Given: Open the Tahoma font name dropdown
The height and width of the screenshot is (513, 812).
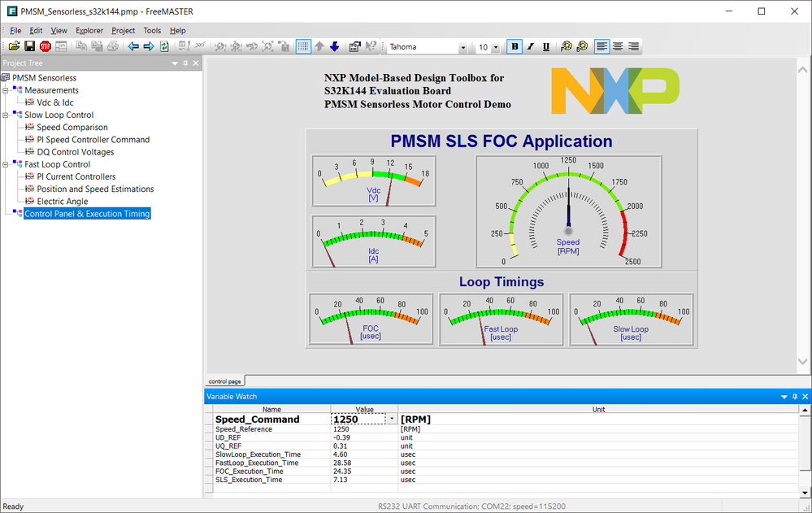Looking at the screenshot, I should [x=462, y=47].
